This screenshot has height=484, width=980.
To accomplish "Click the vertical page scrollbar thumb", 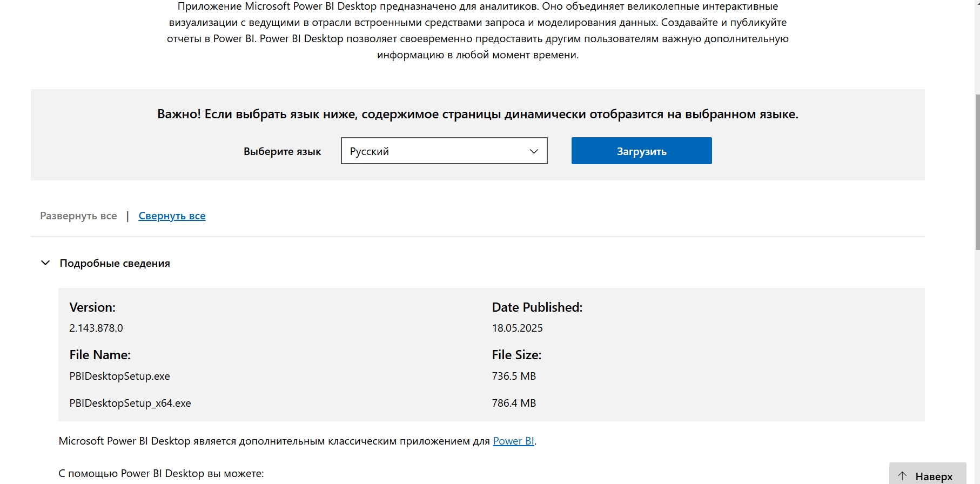I will 977,172.
